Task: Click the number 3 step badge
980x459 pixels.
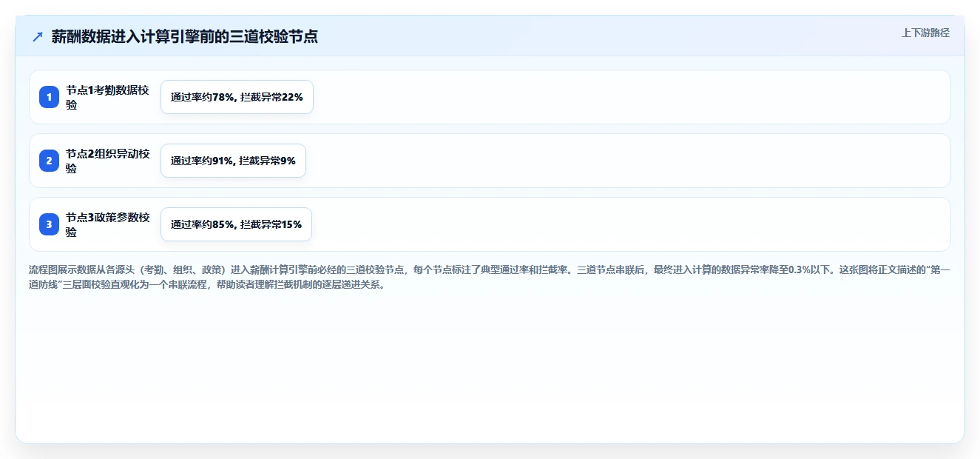Action: pyautogui.click(x=49, y=224)
